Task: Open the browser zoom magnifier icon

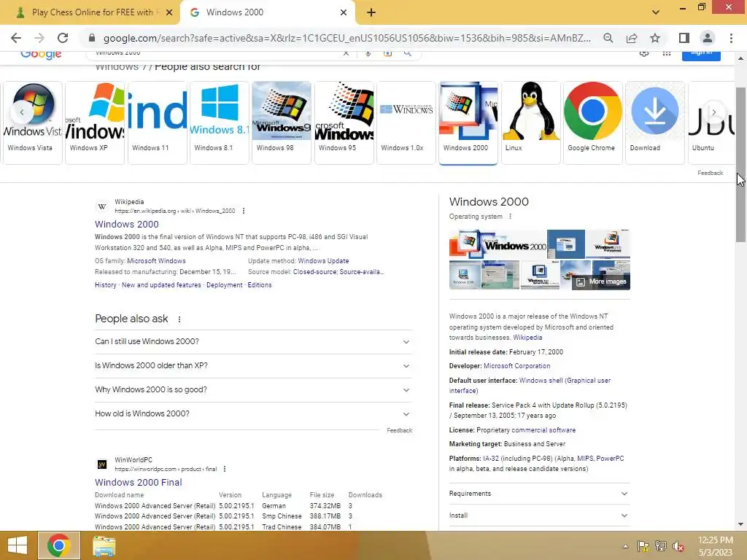Action: pyautogui.click(x=608, y=38)
